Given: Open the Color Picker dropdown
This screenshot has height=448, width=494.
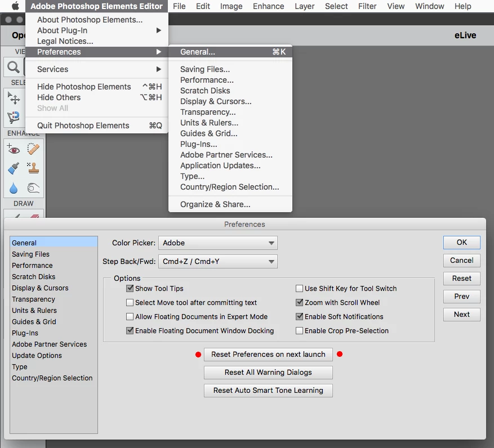Looking at the screenshot, I should [217, 243].
